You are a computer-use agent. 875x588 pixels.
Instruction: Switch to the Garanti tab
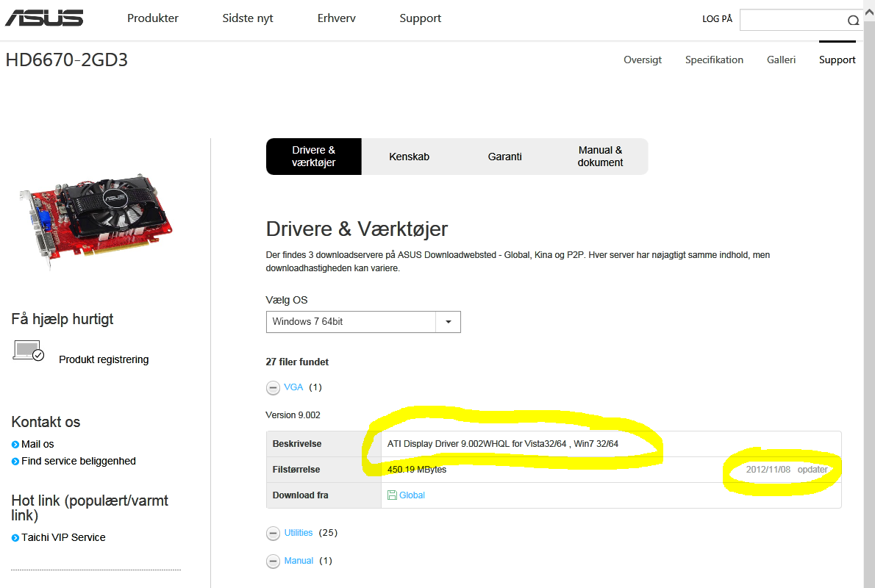pos(504,157)
